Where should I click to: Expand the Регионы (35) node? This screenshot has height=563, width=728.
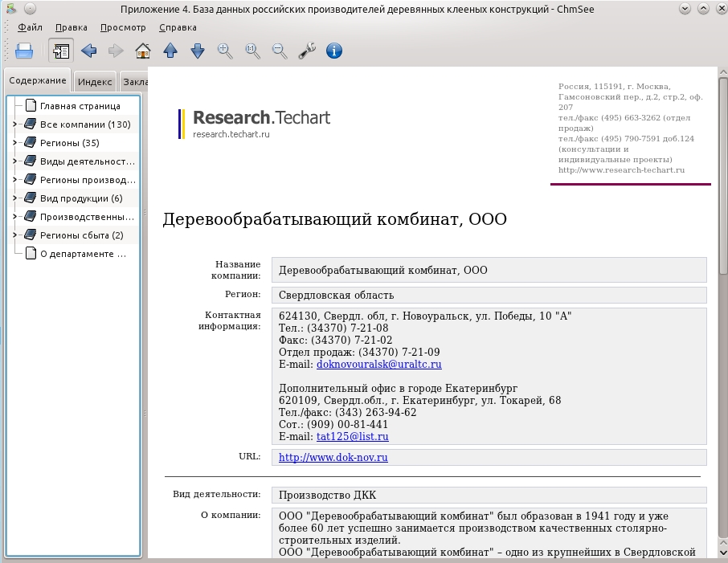(x=14, y=143)
